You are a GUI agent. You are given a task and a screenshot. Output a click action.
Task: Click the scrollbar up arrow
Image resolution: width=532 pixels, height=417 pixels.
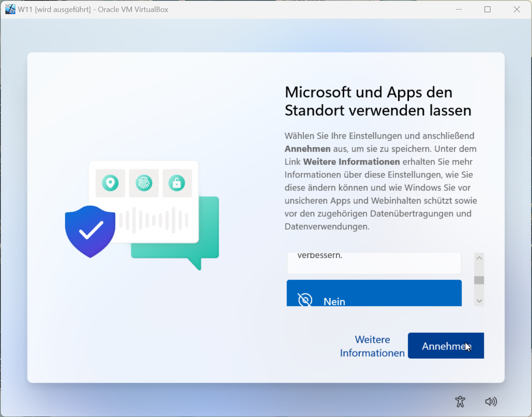479,258
